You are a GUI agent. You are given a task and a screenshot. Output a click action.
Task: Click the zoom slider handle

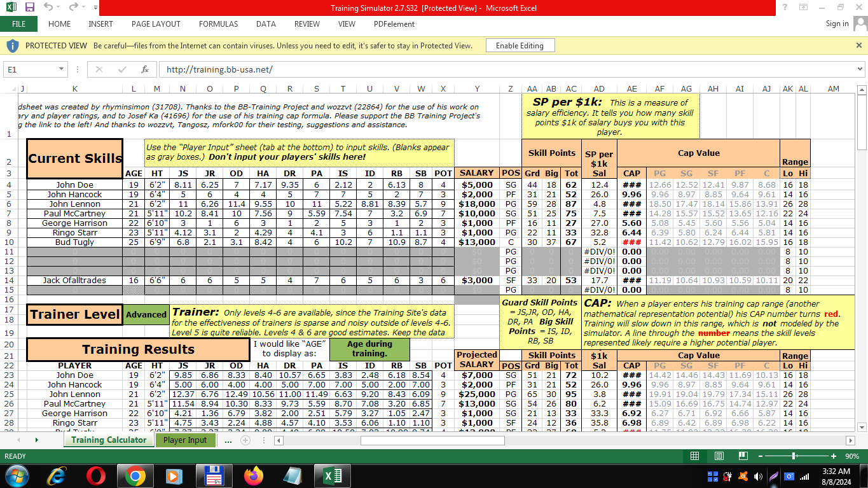click(x=794, y=456)
